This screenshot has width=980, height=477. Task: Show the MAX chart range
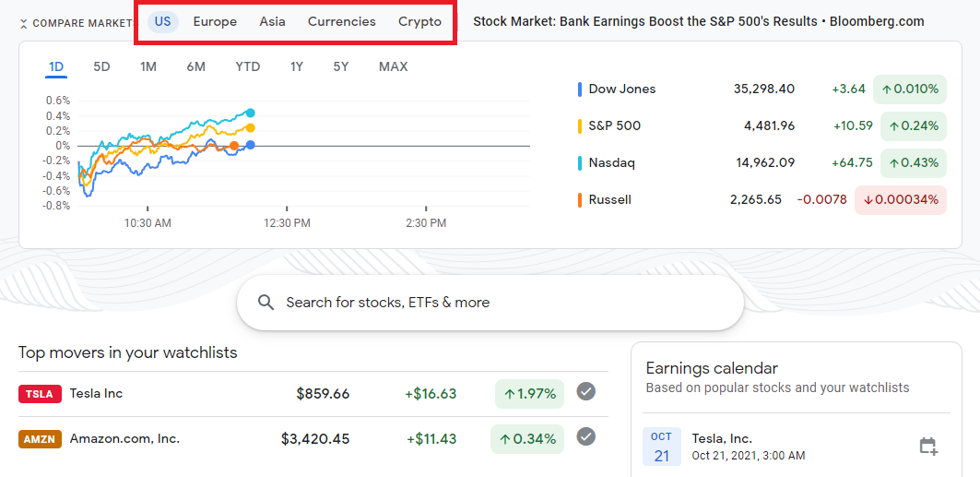393,67
